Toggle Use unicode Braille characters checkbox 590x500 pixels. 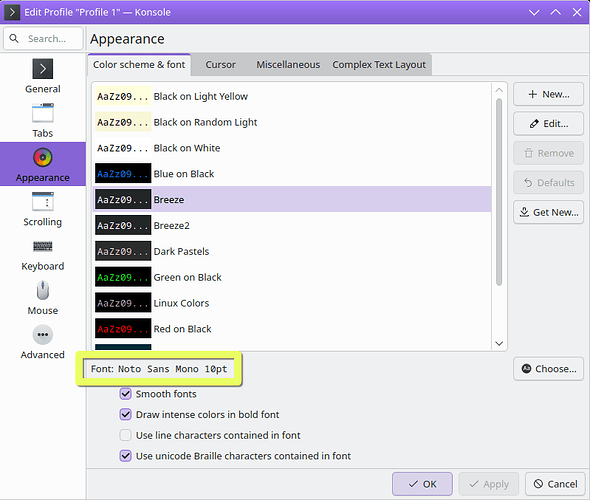(125, 456)
